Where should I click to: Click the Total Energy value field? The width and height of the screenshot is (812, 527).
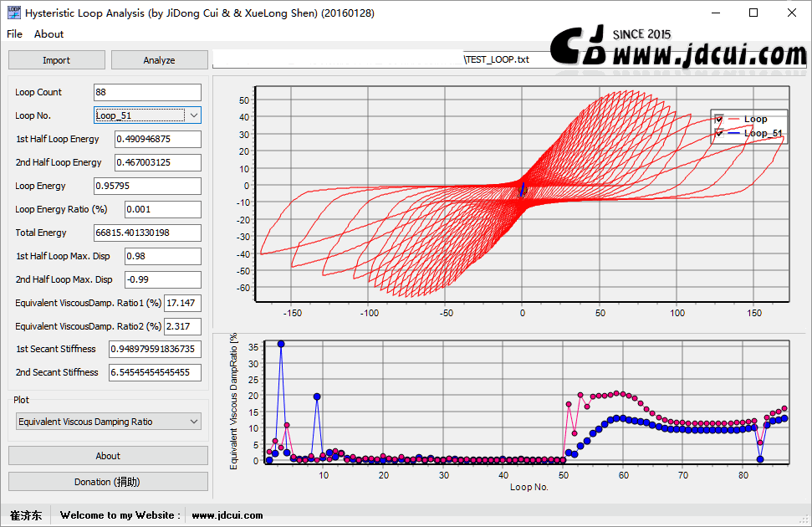pos(147,233)
